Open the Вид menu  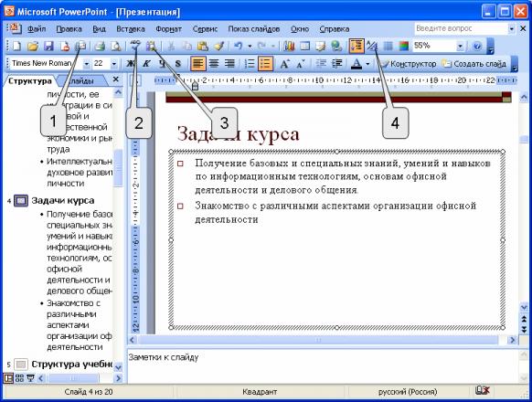pos(99,29)
